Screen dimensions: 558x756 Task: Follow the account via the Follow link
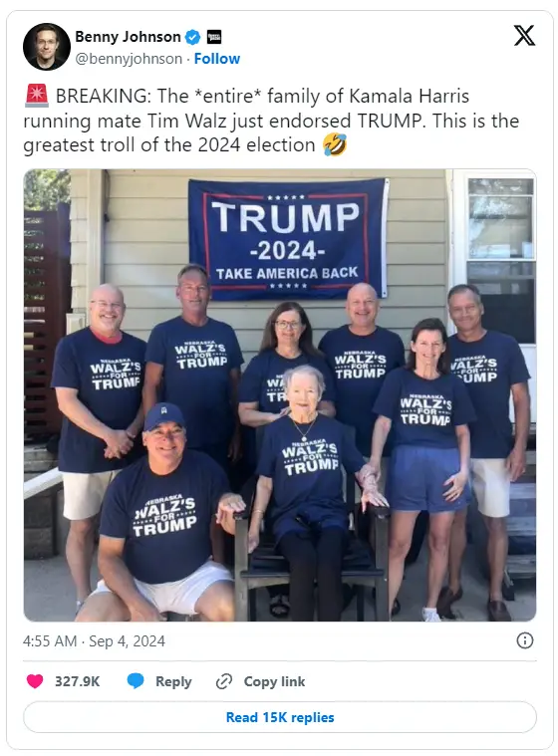(x=217, y=59)
